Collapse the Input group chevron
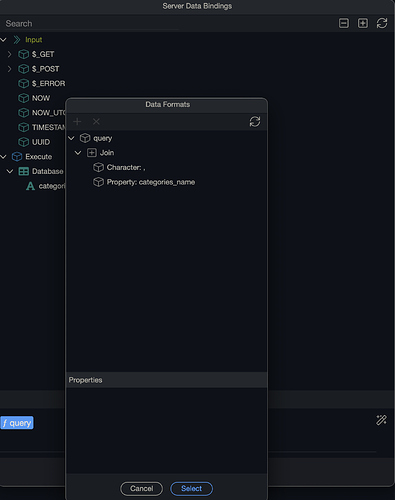The width and height of the screenshot is (395, 500). coord(4,40)
